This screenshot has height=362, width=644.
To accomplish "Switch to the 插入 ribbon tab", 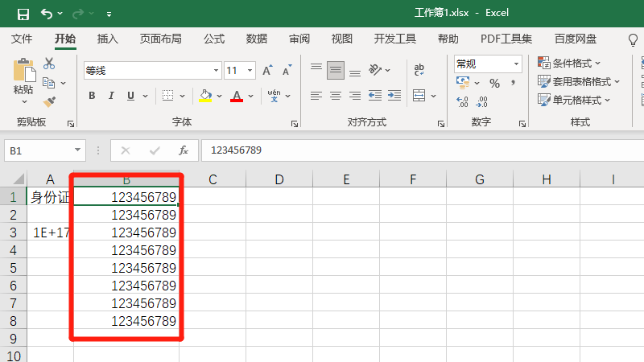I will coord(108,39).
